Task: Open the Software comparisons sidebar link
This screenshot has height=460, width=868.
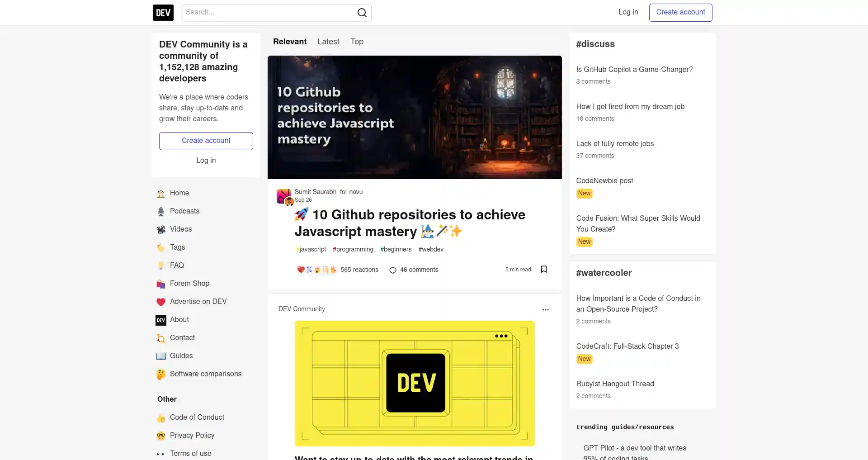Action: point(206,374)
